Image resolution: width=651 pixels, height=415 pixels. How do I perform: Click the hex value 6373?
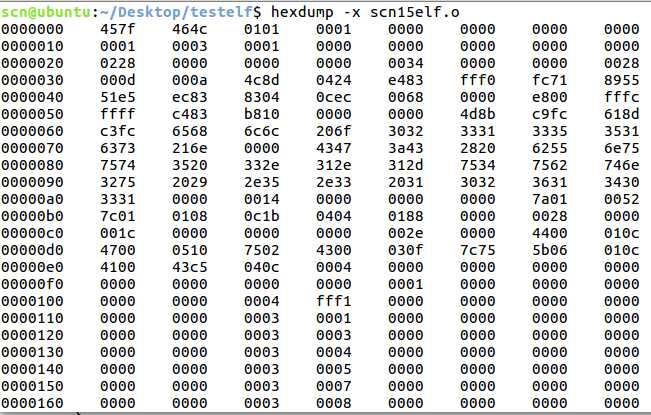coord(117,148)
